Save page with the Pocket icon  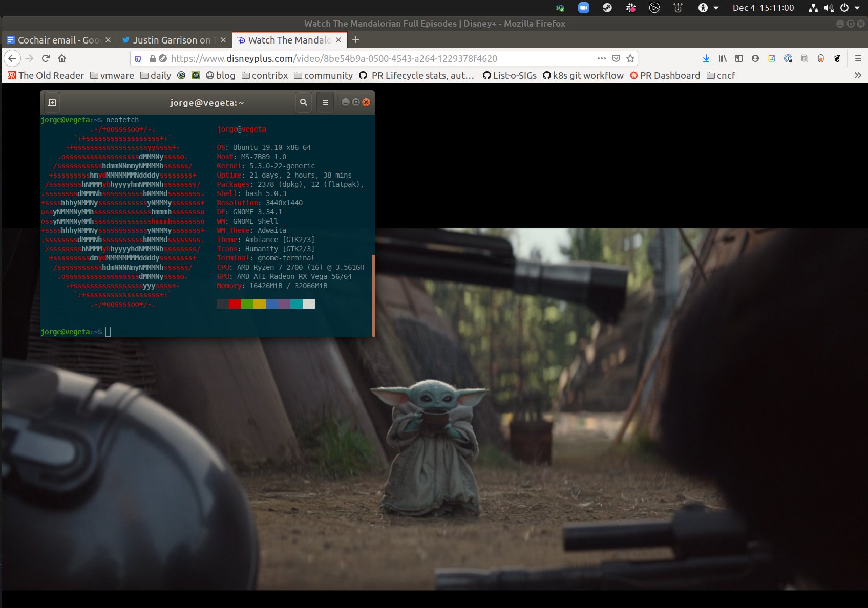(616, 58)
